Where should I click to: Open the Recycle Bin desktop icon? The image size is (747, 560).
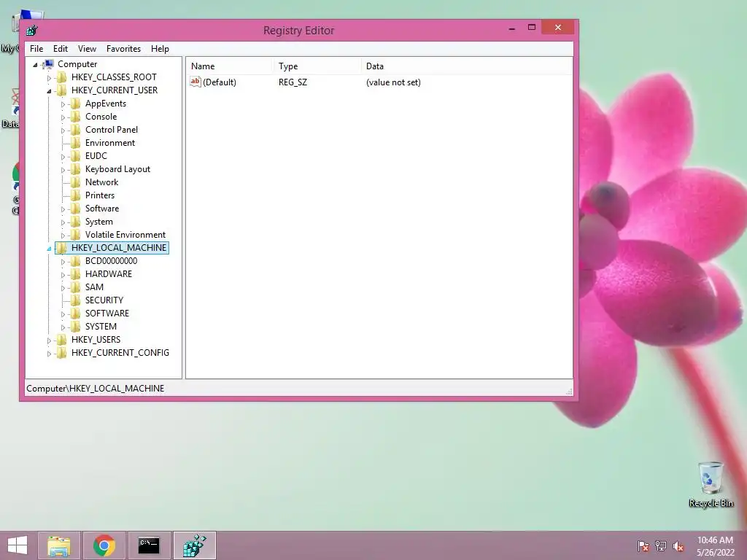pyautogui.click(x=711, y=484)
